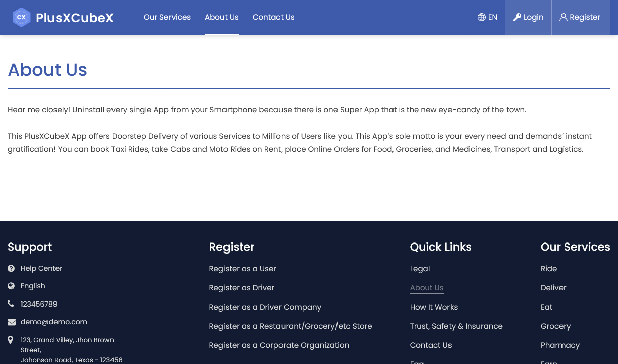Screen dimensions: 618x364
Task: Select English in Support section
Action: click(x=33, y=286)
